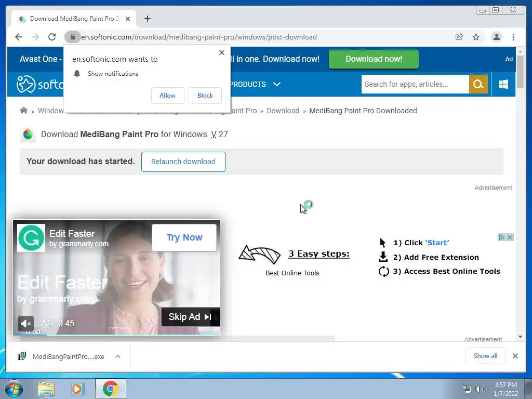Open a new tab with plus button
This screenshot has width=532, height=399.
147,19
